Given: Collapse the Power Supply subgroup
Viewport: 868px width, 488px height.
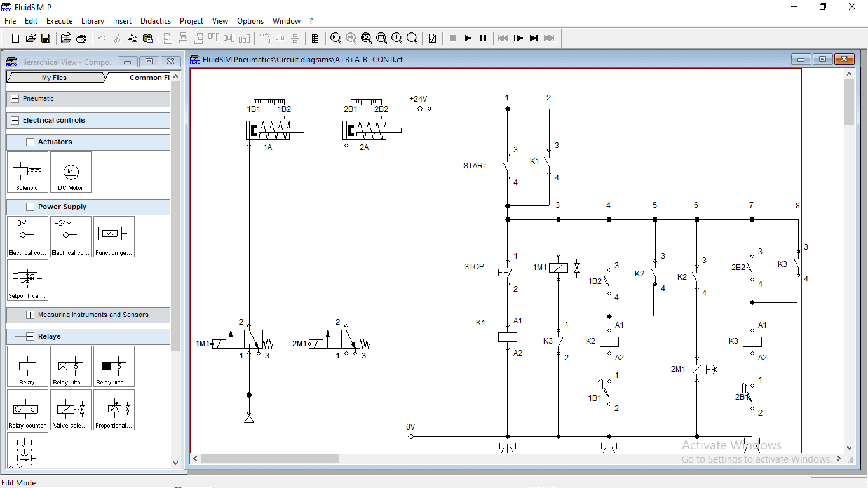Looking at the screenshot, I should (30, 207).
